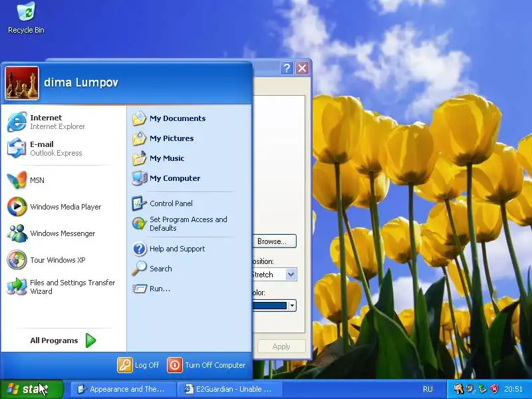
Task: Start Windows Media Player icon
Action: [17, 207]
